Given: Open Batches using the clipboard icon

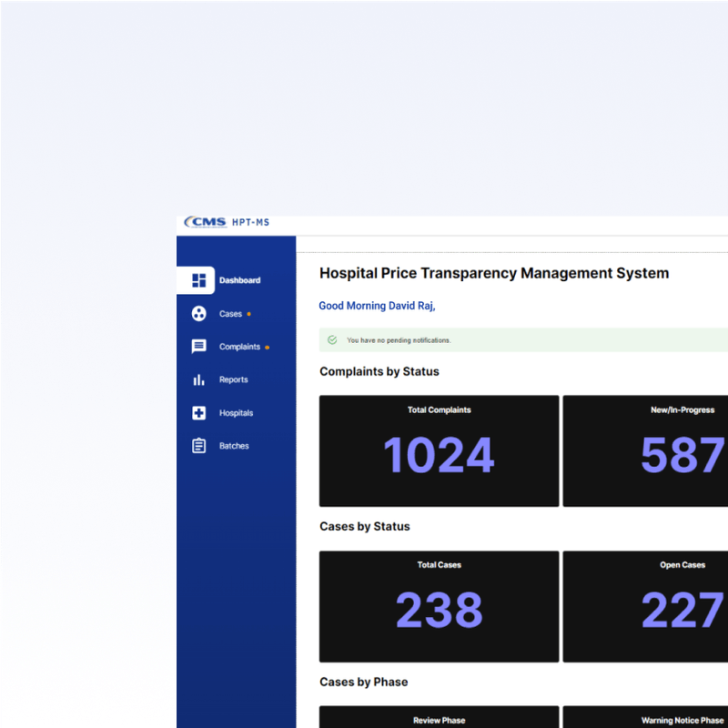Looking at the screenshot, I should coord(198,445).
